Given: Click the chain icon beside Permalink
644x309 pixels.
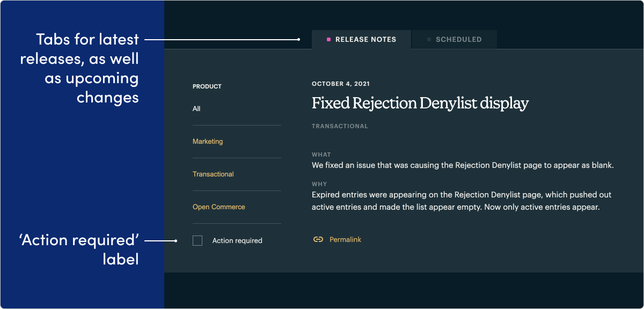Looking at the screenshot, I should (x=318, y=239).
